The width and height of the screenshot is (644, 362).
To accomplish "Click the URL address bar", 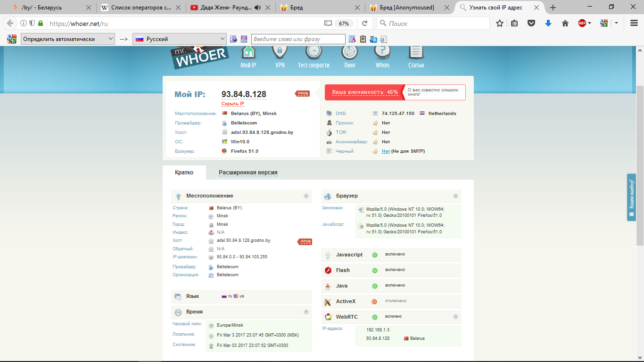I will pos(184,23).
